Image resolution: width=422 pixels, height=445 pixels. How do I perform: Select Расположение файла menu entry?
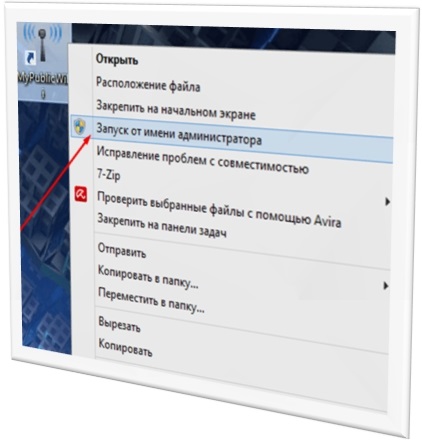tap(148, 84)
